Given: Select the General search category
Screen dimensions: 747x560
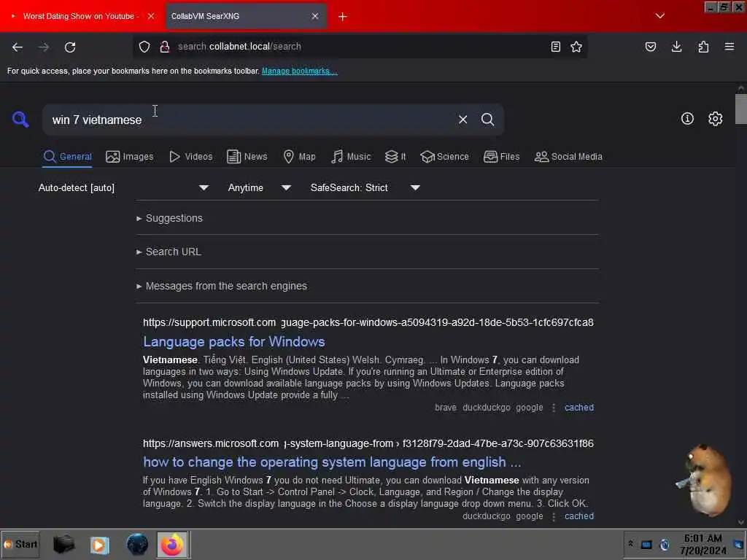Looking at the screenshot, I should pyautogui.click(x=68, y=157).
